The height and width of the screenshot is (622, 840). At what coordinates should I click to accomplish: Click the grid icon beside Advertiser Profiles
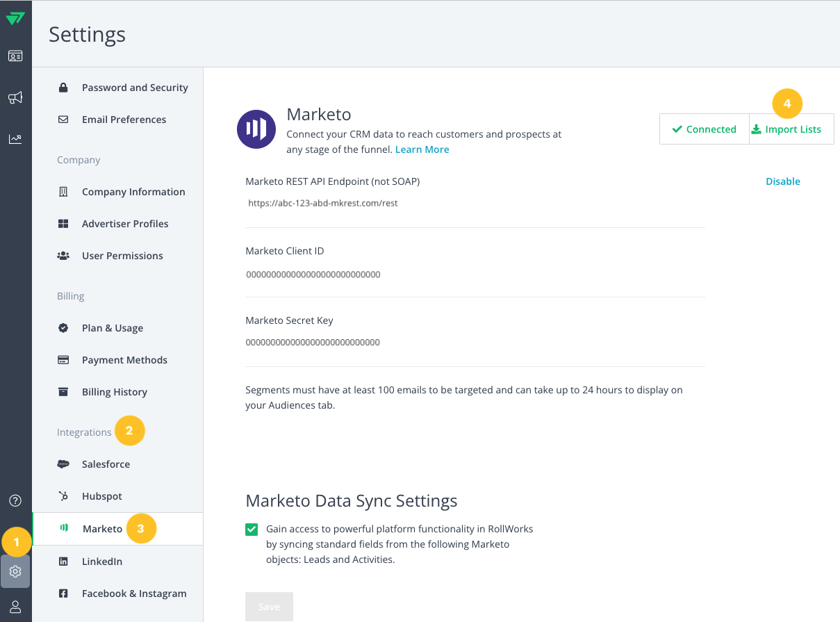point(63,224)
